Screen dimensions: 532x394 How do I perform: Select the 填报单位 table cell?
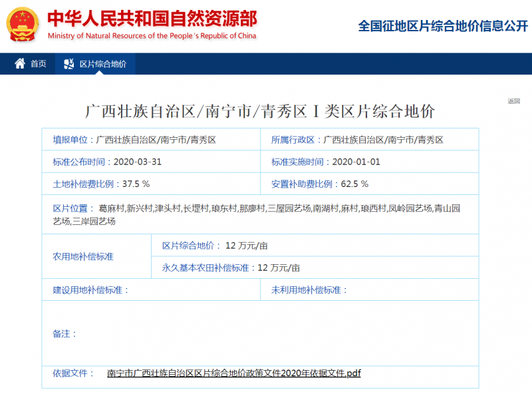pos(151,140)
